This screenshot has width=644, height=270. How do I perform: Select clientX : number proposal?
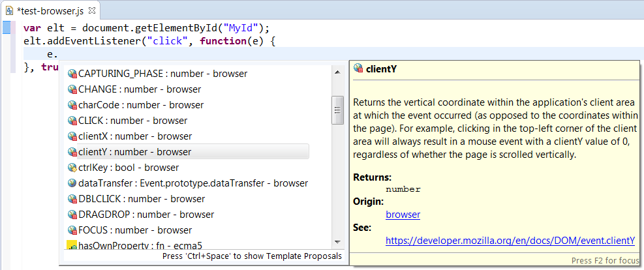135,136
